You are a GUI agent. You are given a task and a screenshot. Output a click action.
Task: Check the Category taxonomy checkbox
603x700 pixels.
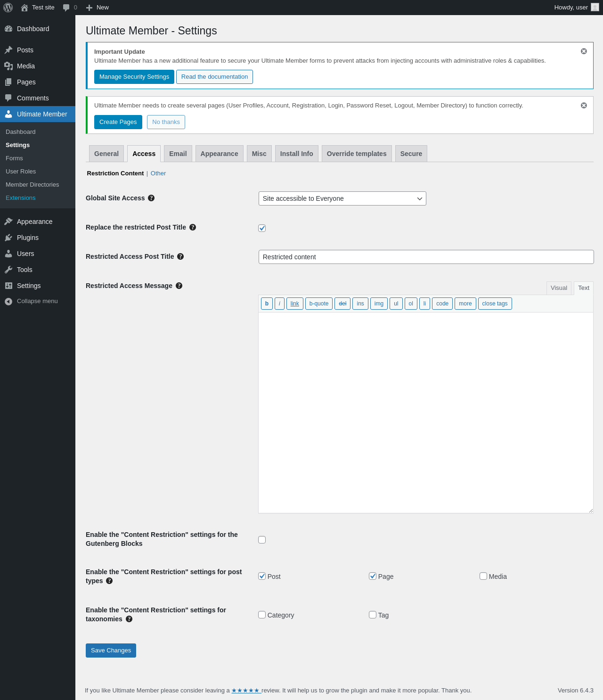click(262, 615)
